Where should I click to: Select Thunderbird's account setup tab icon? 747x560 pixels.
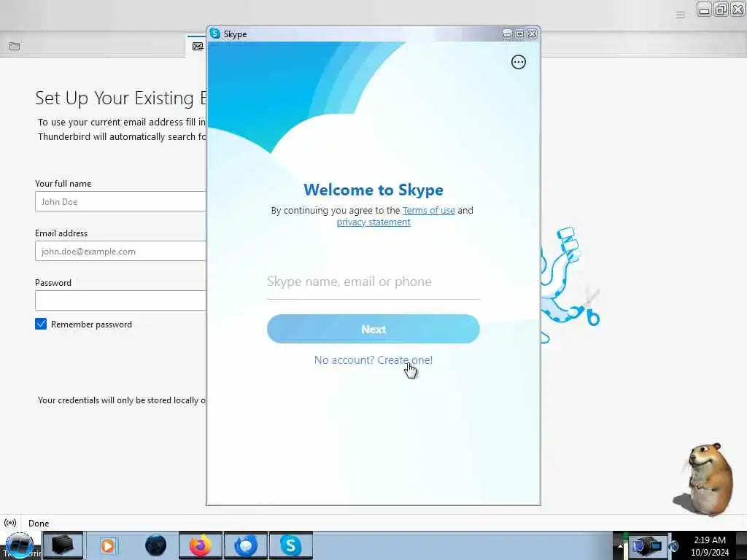(198, 46)
